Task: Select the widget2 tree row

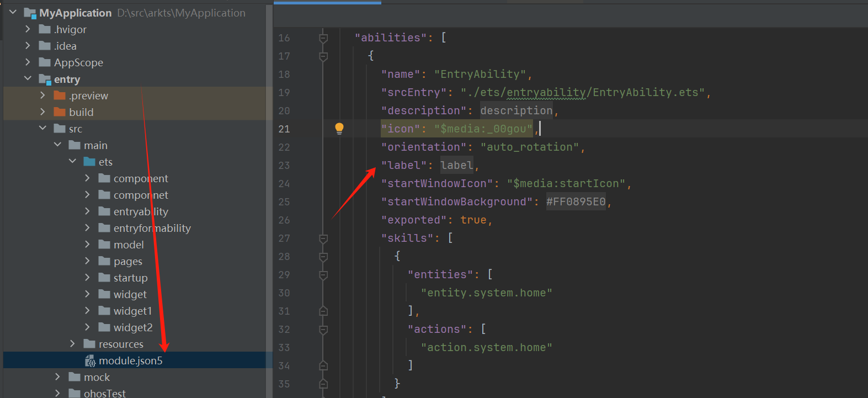Action: tap(135, 327)
